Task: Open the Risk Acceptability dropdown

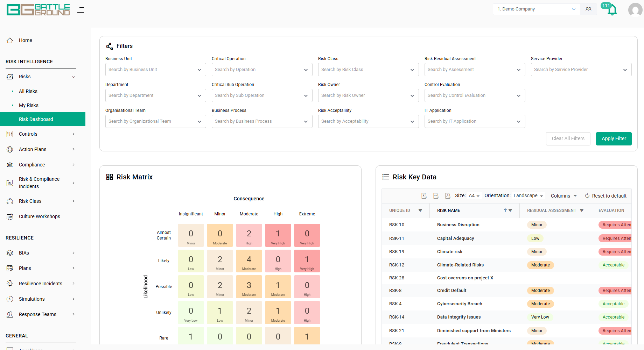Action: pyautogui.click(x=369, y=121)
